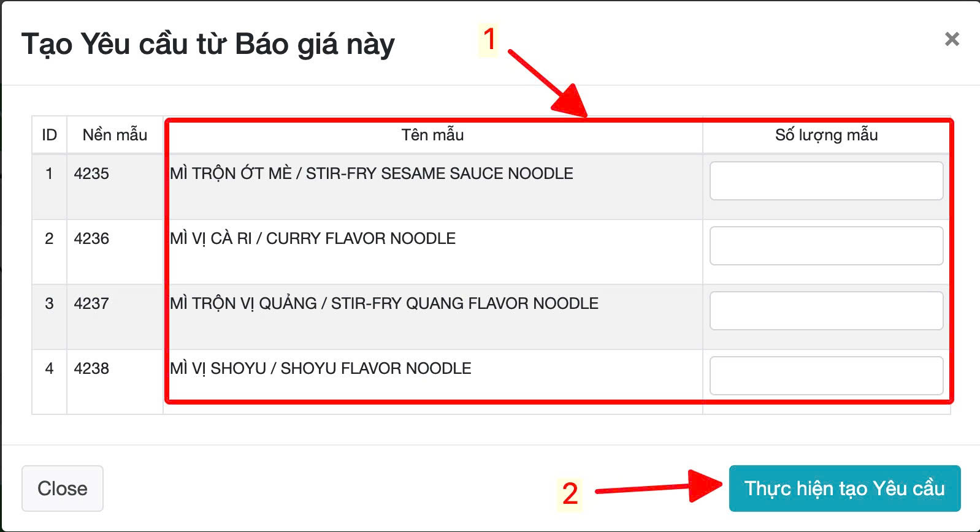The image size is (980, 532).
Task: Select sample code 4238
Action: coord(91,368)
